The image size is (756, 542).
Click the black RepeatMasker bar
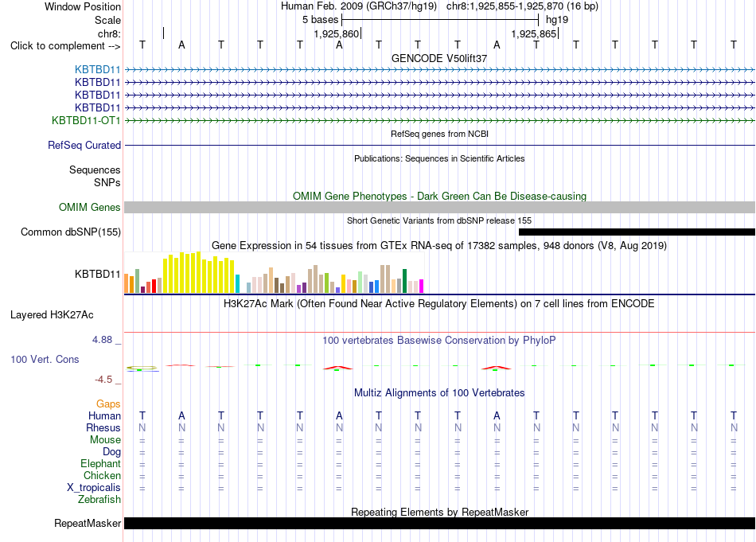(x=439, y=523)
